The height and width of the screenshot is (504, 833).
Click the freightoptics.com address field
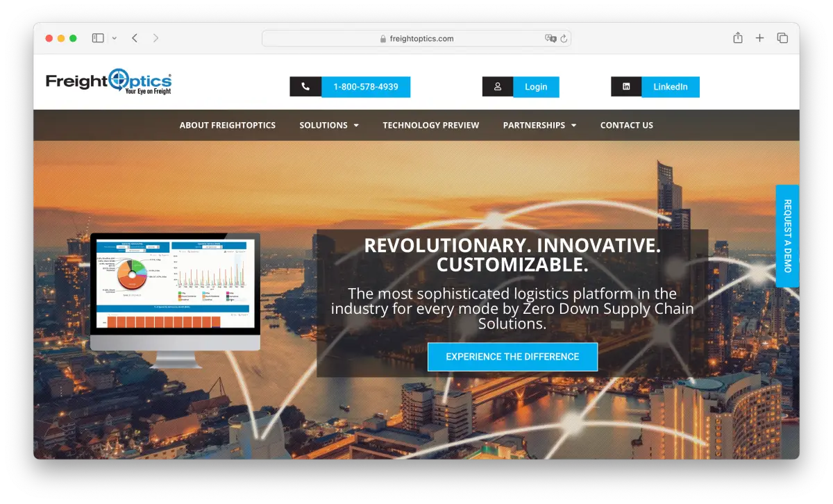click(416, 39)
